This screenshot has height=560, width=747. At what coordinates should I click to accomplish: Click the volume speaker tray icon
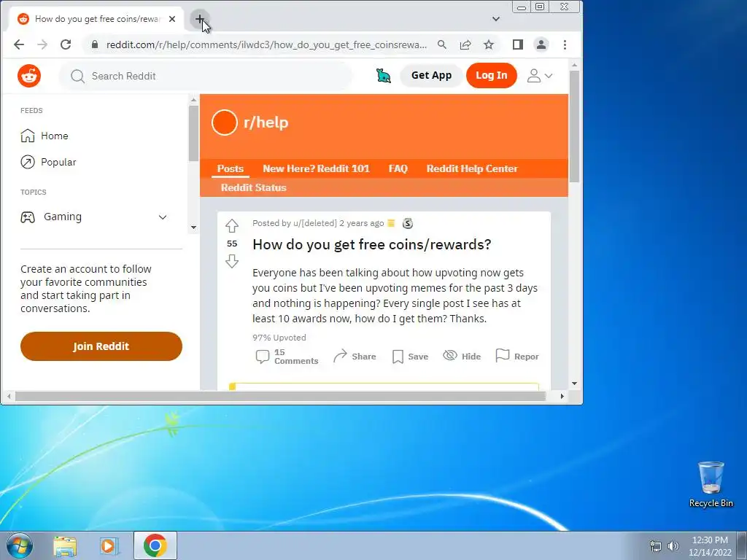pos(673,545)
